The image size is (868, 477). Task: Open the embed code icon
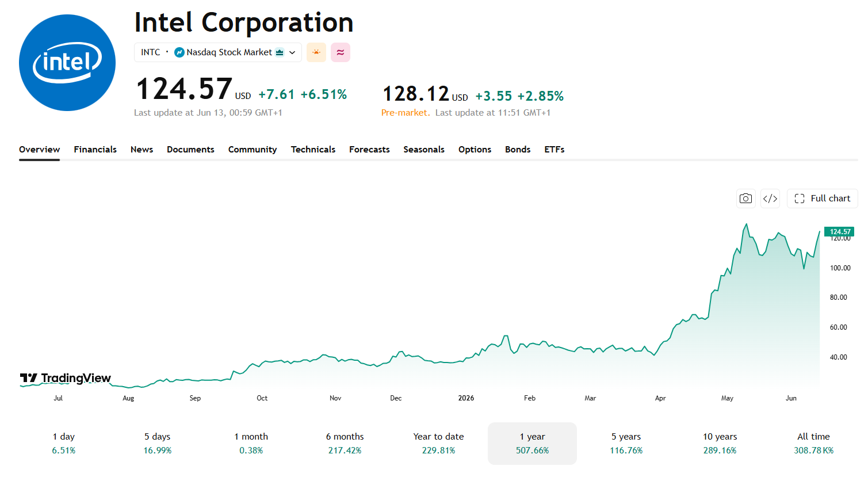pyautogui.click(x=770, y=199)
